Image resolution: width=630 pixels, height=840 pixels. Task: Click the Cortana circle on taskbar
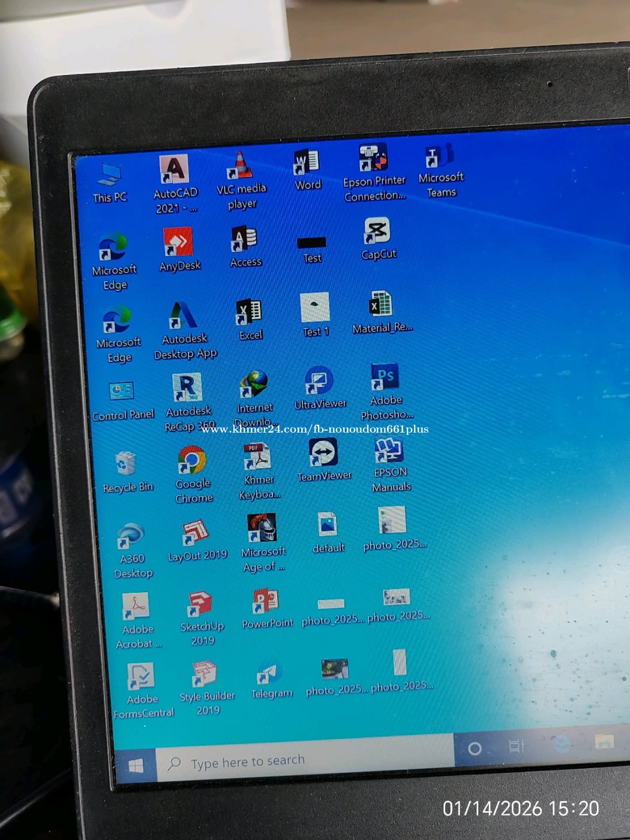475,748
